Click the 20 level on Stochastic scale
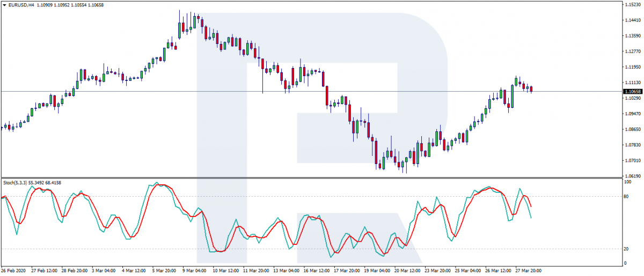Image resolution: width=644 pixels, height=276 pixels. click(626, 249)
